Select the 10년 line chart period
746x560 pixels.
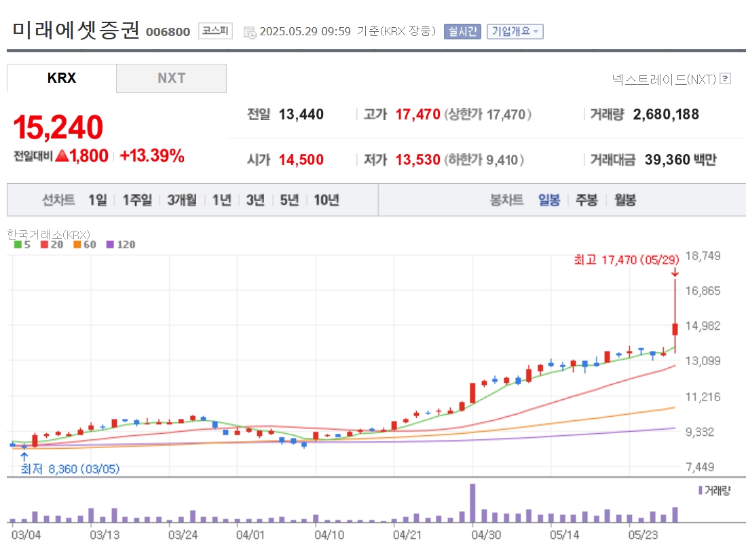327,200
